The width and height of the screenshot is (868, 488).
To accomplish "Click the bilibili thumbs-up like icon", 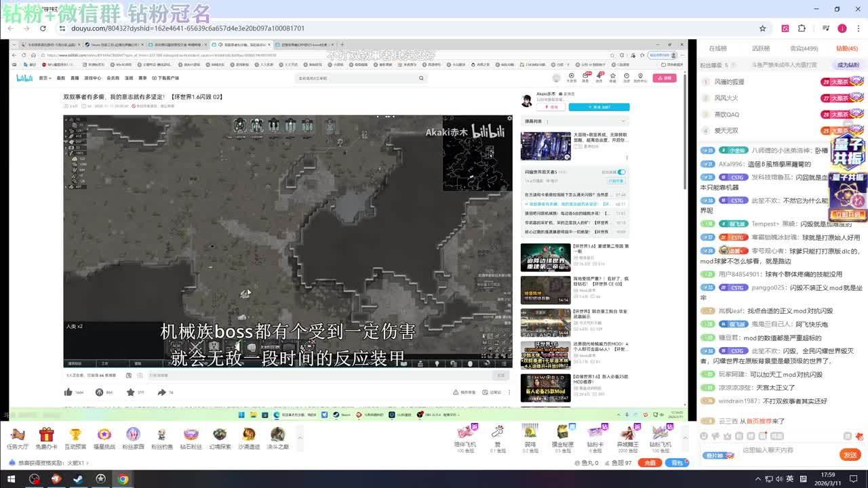I will pos(68,392).
